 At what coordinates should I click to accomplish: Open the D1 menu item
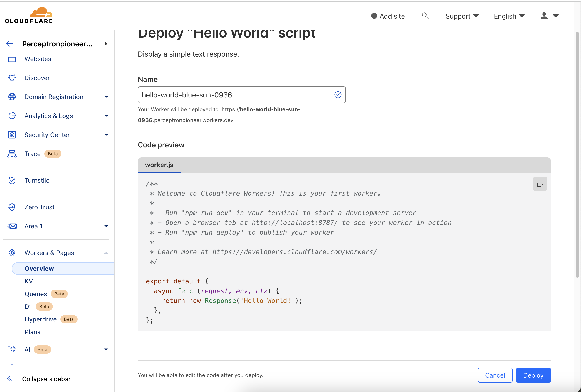tap(28, 307)
